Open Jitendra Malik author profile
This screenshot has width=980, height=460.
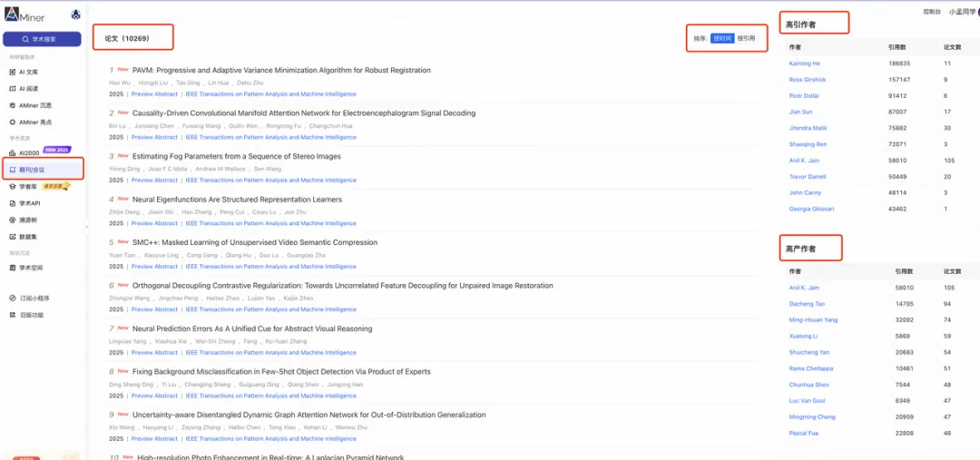tap(807, 128)
